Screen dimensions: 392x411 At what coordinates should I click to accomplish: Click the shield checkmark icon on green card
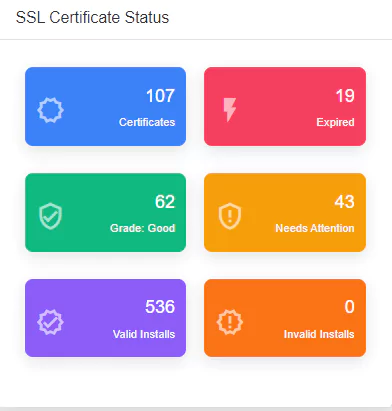pyautogui.click(x=50, y=216)
